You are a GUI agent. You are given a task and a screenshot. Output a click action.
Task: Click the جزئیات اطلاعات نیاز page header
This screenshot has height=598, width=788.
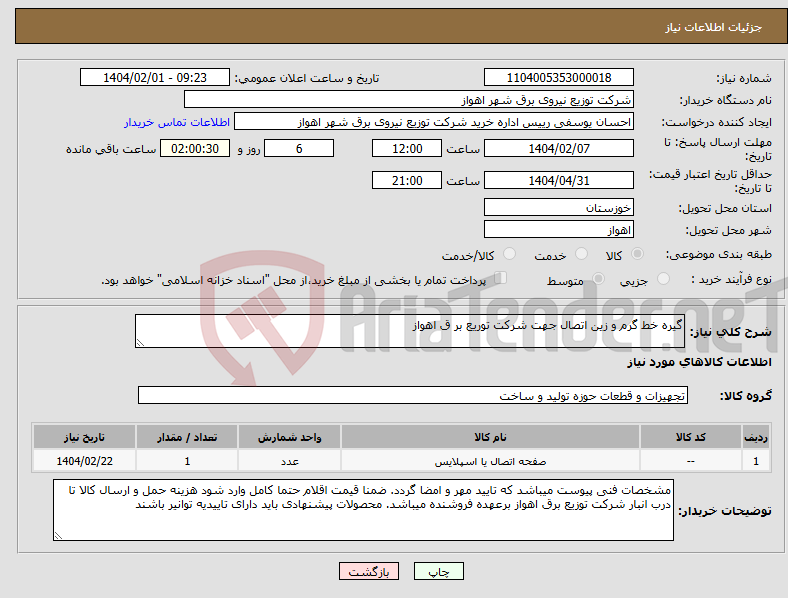pyautogui.click(x=714, y=27)
